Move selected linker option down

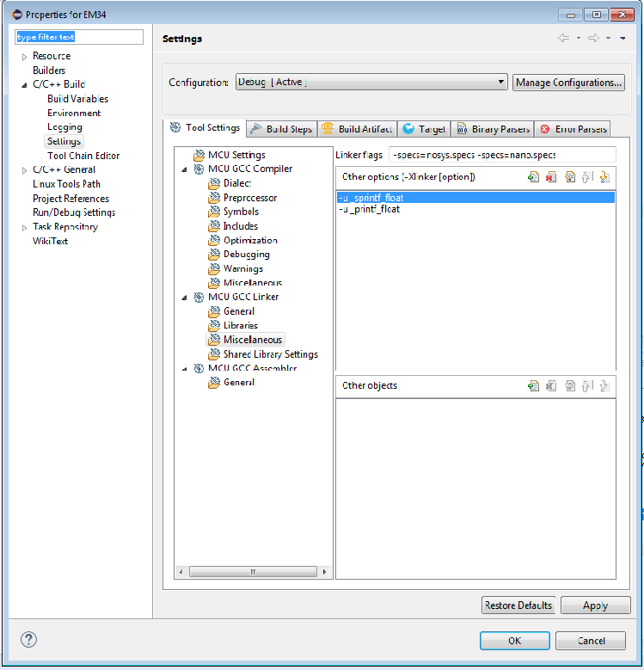[x=604, y=177]
